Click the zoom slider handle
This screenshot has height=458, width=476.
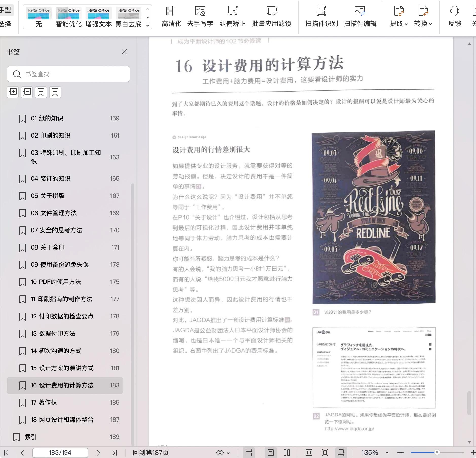(x=437, y=452)
